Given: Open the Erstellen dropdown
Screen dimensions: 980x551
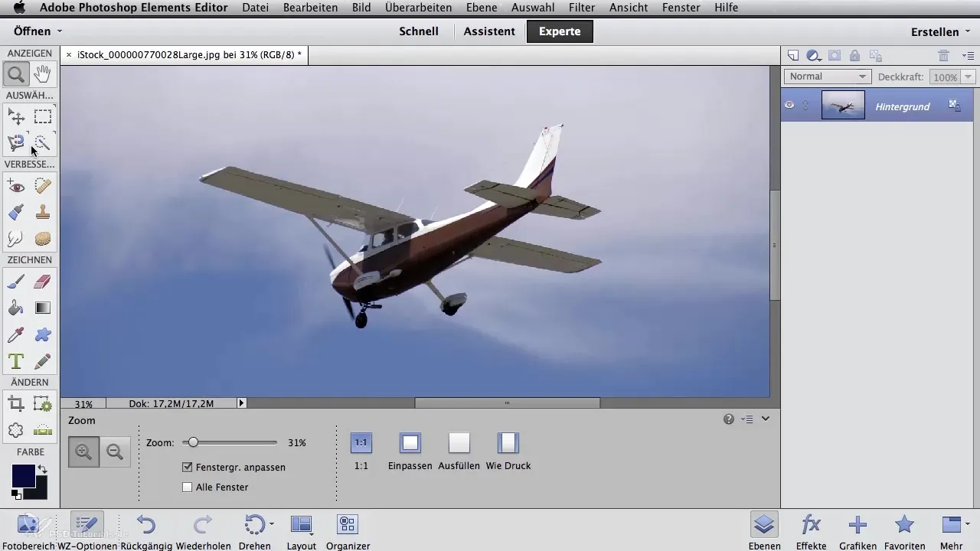Looking at the screenshot, I should click(x=940, y=32).
